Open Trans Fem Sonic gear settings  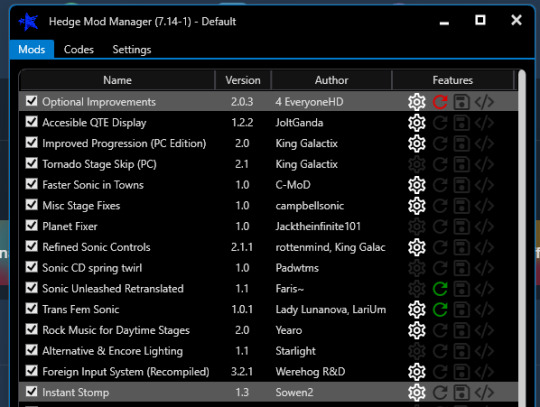click(417, 310)
